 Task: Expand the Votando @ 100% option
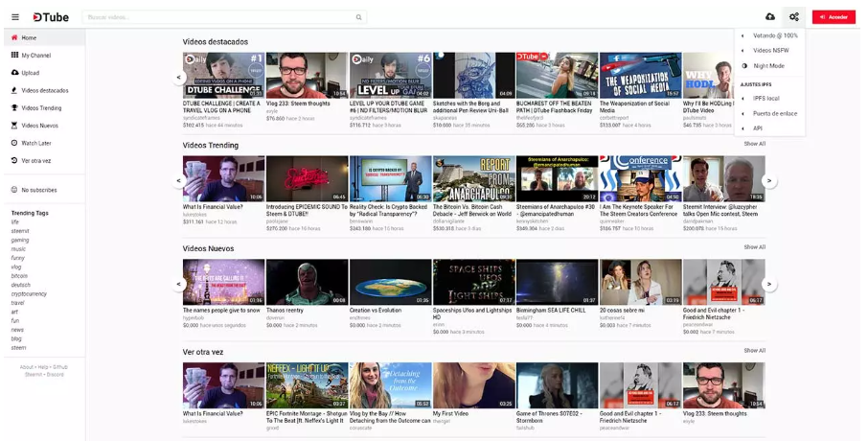(774, 35)
